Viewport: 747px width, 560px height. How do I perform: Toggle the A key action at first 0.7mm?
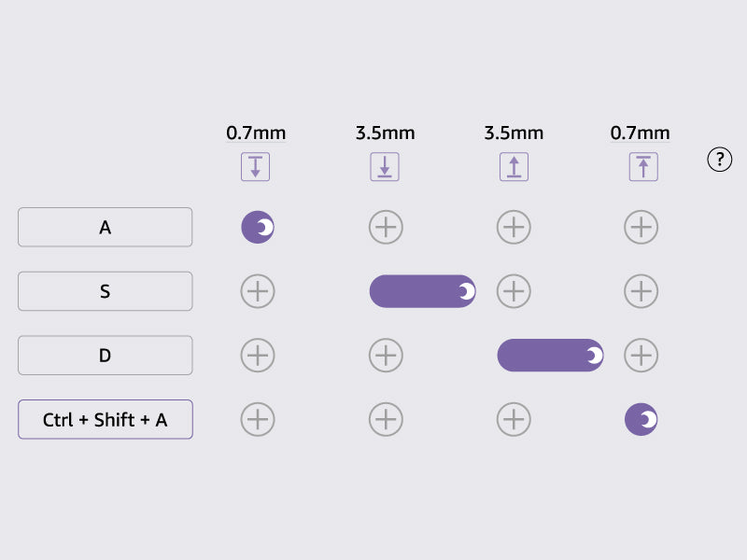coord(258,227)
